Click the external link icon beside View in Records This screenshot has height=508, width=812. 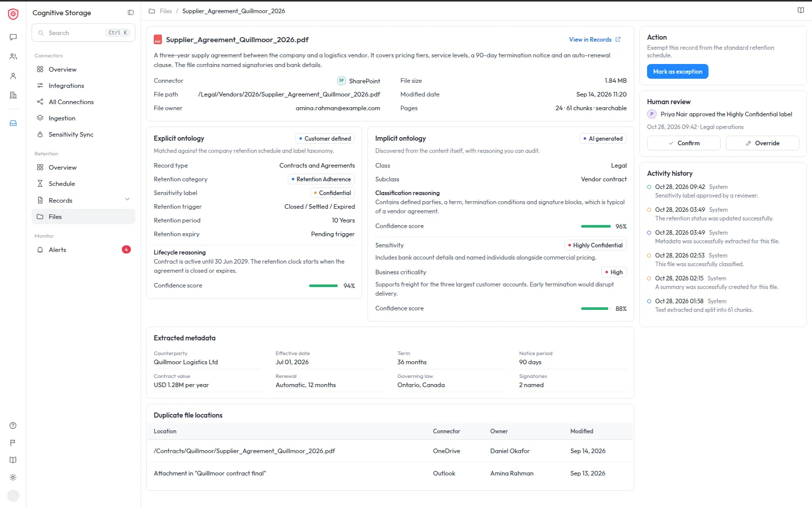point(618,40)
